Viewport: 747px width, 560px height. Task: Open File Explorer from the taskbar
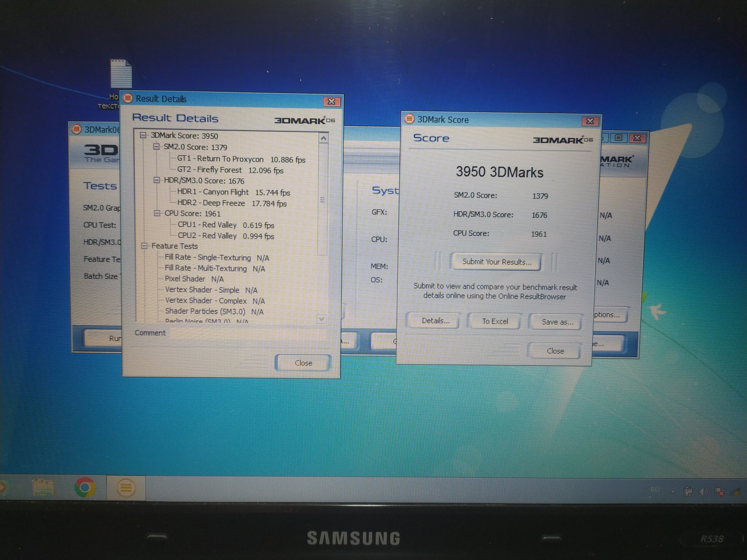coord(43,488)
